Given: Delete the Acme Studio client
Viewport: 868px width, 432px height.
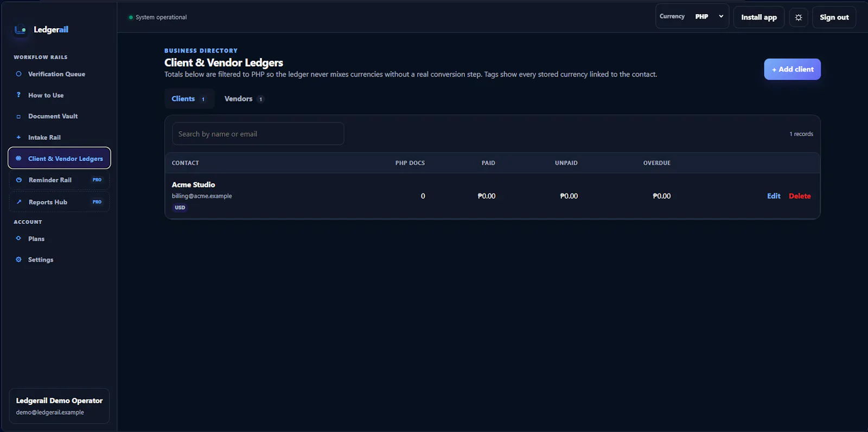Looking at the screenshot, I should point(800,196).
